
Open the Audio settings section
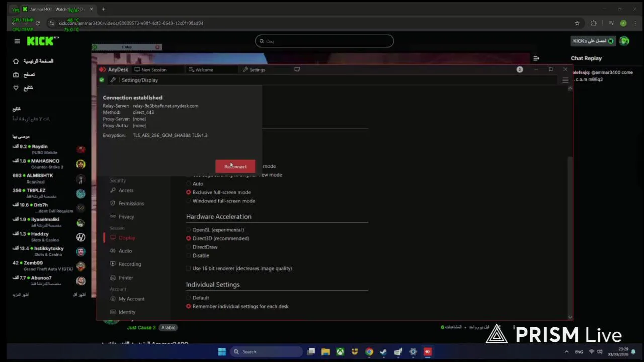tap(121, 251)
